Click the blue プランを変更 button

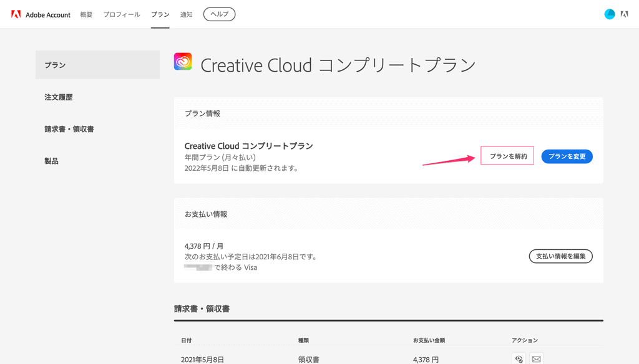click(567, 156)
